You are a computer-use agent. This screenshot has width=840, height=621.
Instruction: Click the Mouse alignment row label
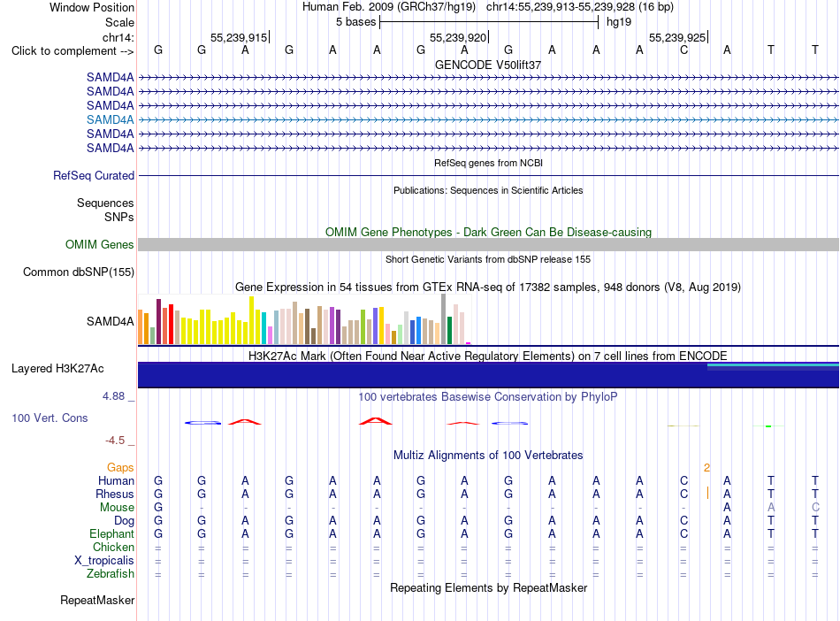click(x=118, y=508)
